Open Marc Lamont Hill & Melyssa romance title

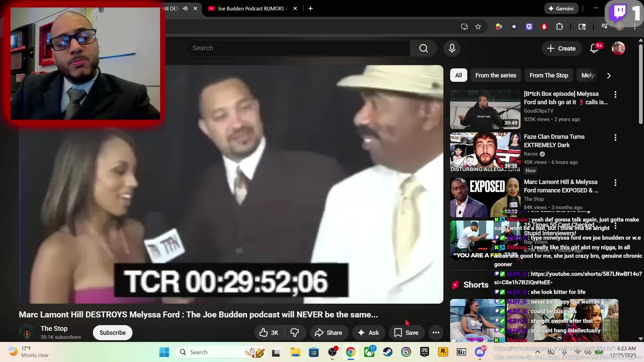pyautogui.click(x=560, y=186)
